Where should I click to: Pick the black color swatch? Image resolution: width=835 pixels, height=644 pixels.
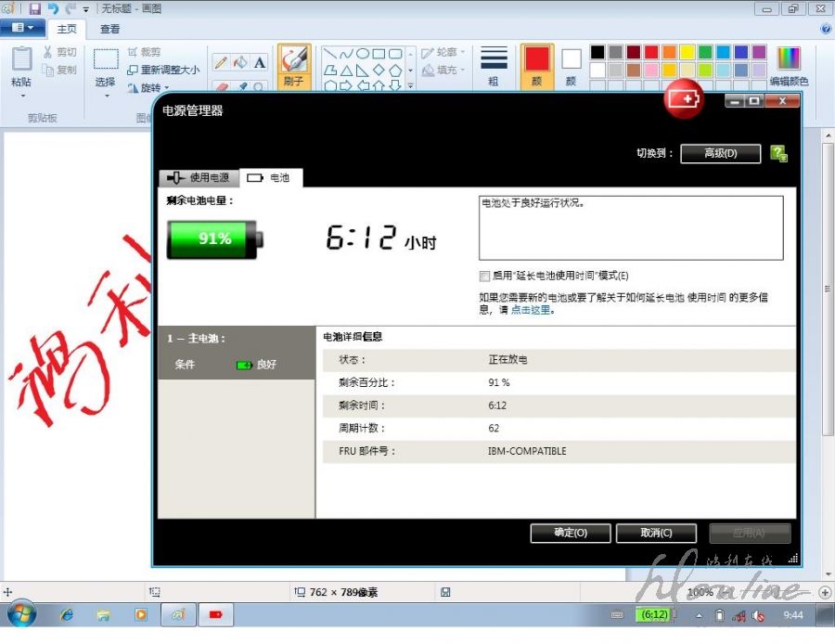[x=597, y=52]
